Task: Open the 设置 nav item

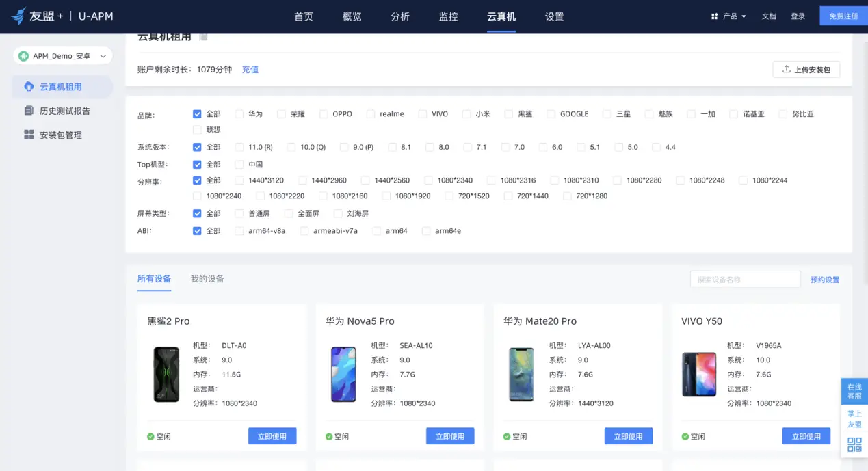Action: [555, 16]
